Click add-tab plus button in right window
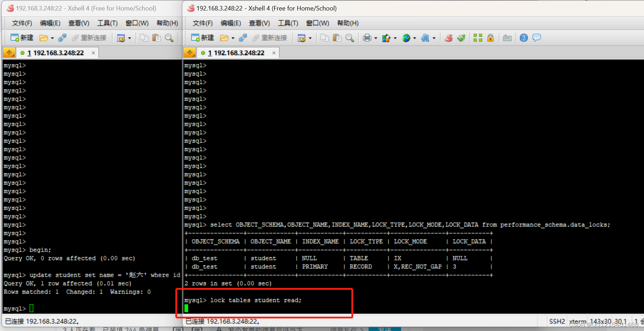Screen dimensions: 644x331 [x=190, y=53]
